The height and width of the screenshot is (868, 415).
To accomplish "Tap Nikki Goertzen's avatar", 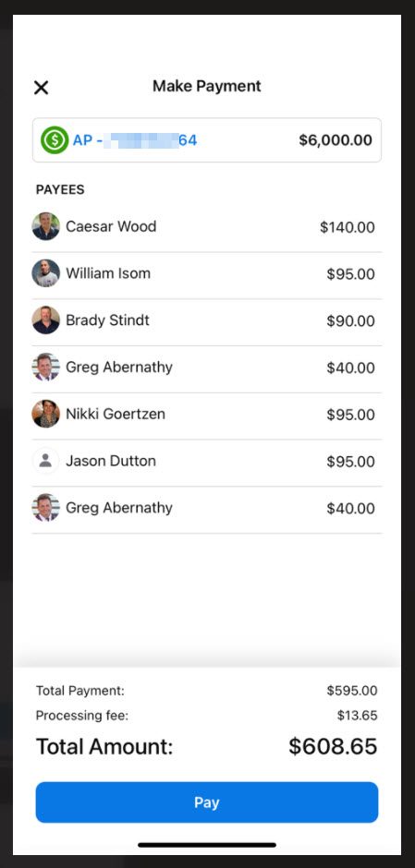I will [46, 414].
